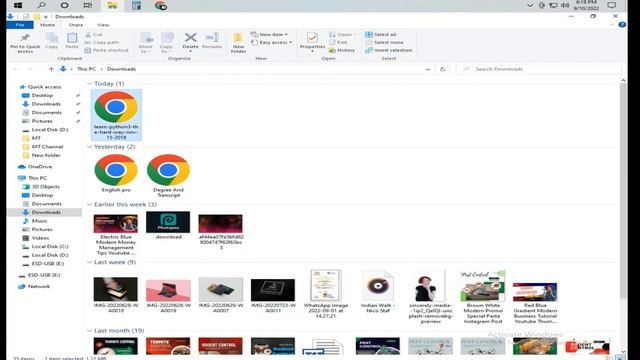Collapse the Last month group
The width and height of the screenshot is (640, 360).
coord(89,331)
